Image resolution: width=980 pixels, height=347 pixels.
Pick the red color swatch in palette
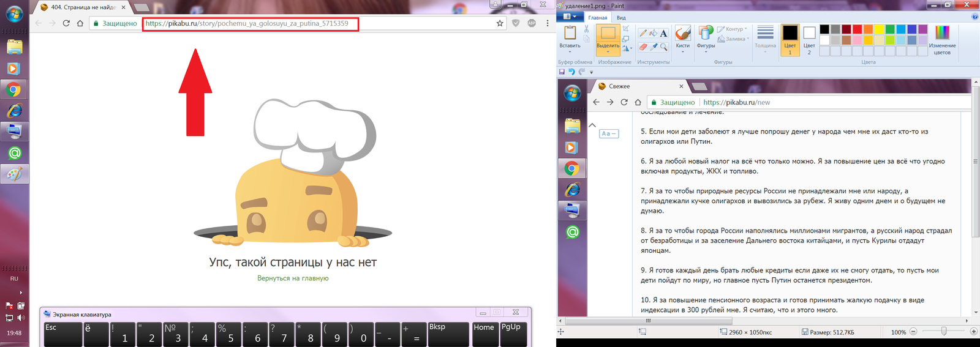pyautogui.click(x=857, y=29)
